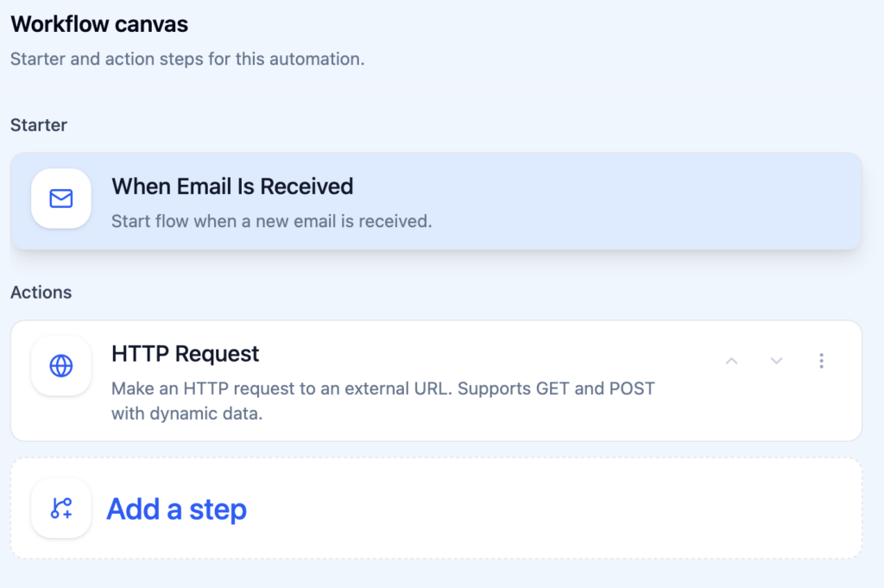Click the Starter section label
The height and width of the screenshot is (588, 884).
tap(39, 125)
